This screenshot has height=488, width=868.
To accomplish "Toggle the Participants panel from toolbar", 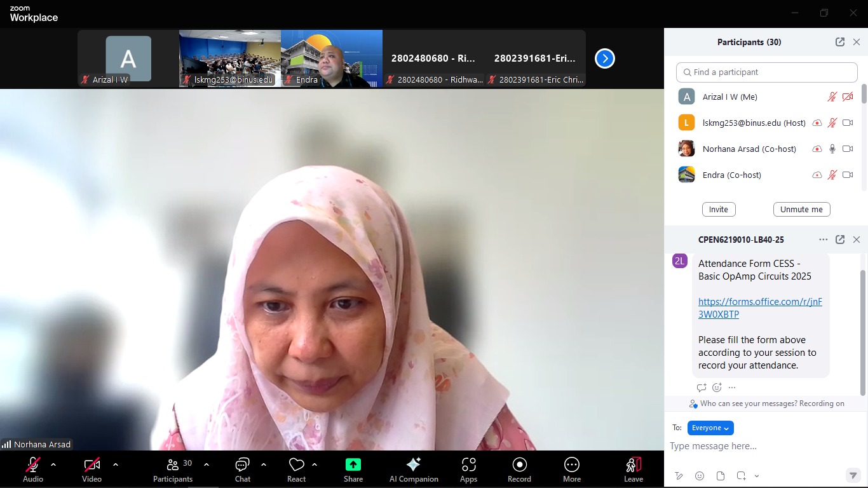I will point(173,470).
